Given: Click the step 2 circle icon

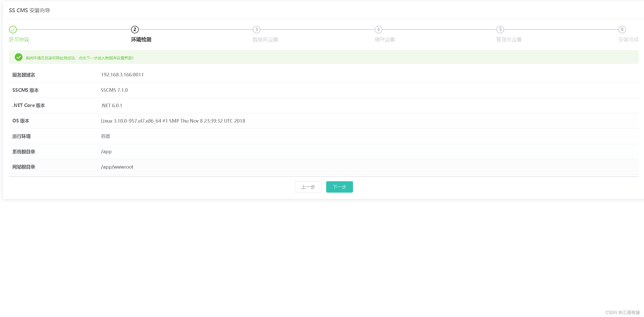Looking at the screenshot, I should point(135,30).
